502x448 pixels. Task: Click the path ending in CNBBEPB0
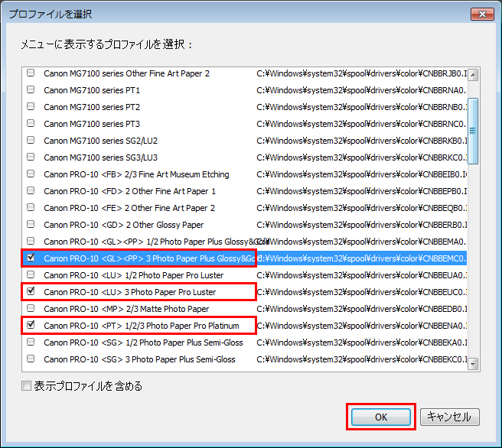click(361, 191)
